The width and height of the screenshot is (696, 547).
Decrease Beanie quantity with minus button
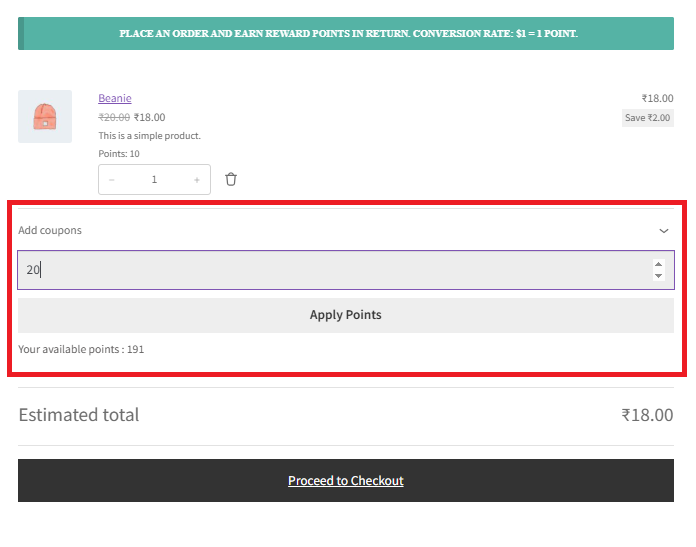click(x=112, y=180)
